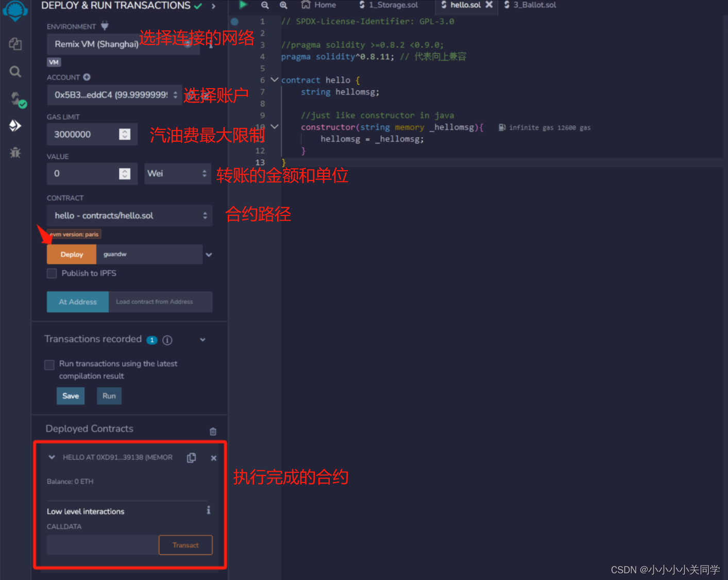The image size is (728, 580).
Task: Click the gas estimate icon beside constructor
Action: point(502,127)
